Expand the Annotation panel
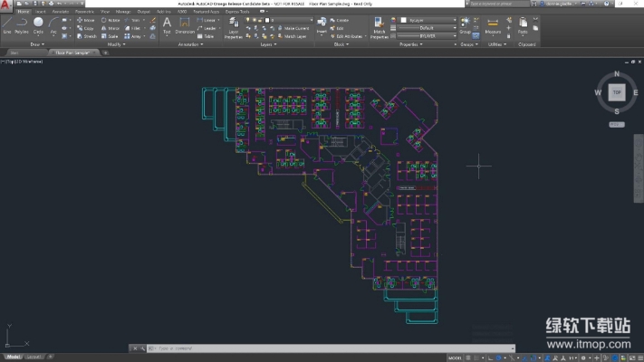 pos(190,44)
